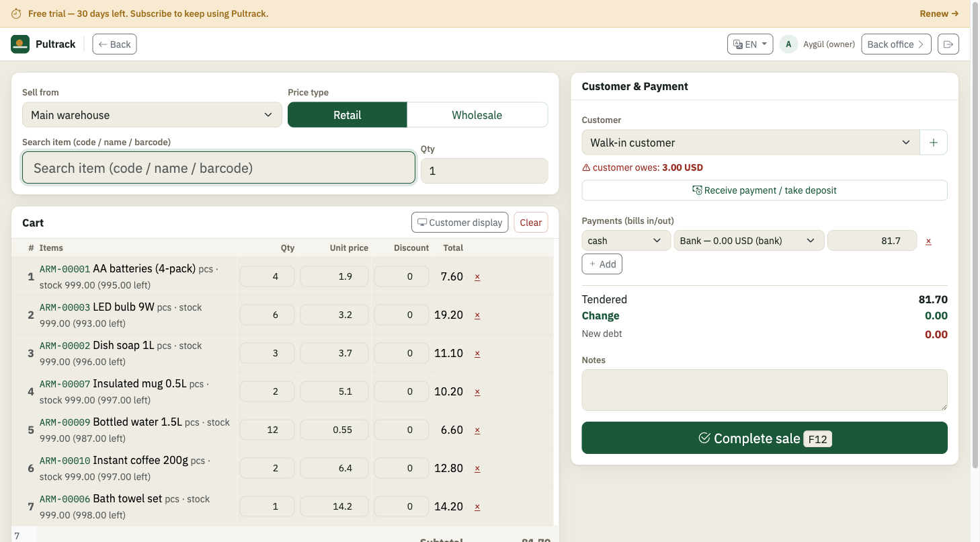Screen dimensions: 980x542
Task: Open the Walk-in customer dropdown
Action: 750,143
